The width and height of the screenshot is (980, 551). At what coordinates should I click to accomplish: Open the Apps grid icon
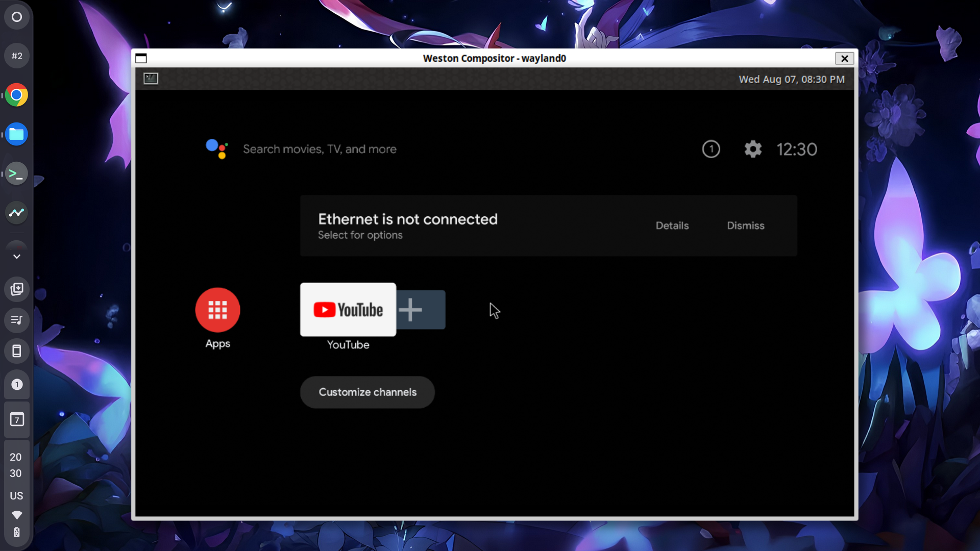(217, 310)
